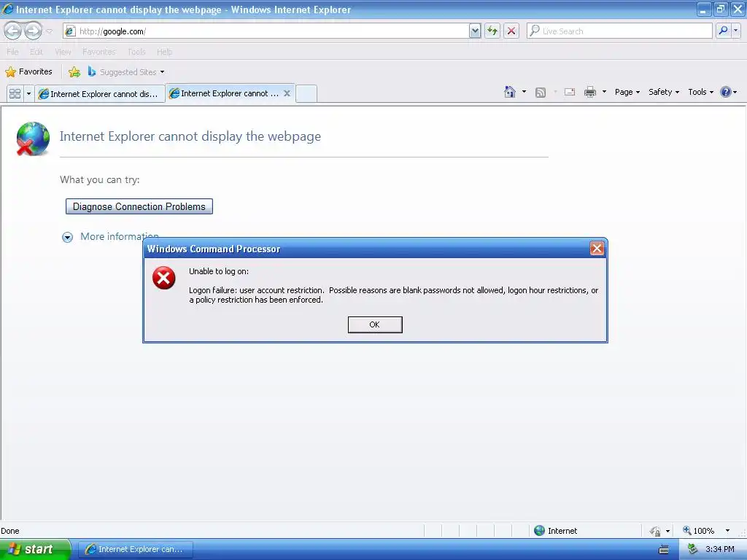Open the Tools menu in the menu bar

click(x=136, y=52)
